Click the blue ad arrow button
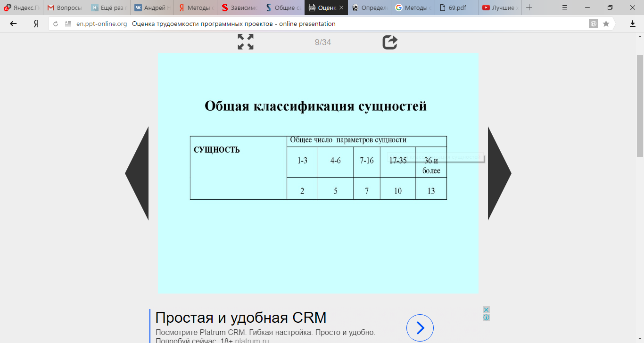The height and width of the screenshot is (343, 644). 420,327
